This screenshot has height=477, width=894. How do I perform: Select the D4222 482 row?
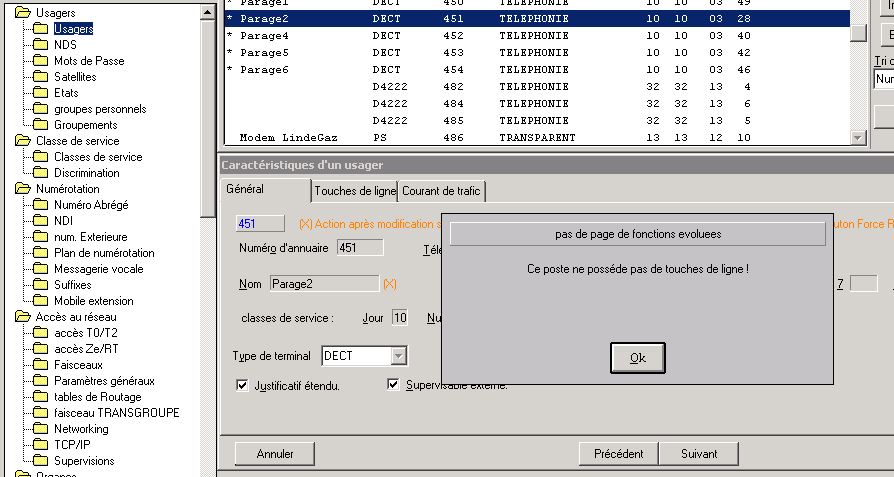[537, 87]
